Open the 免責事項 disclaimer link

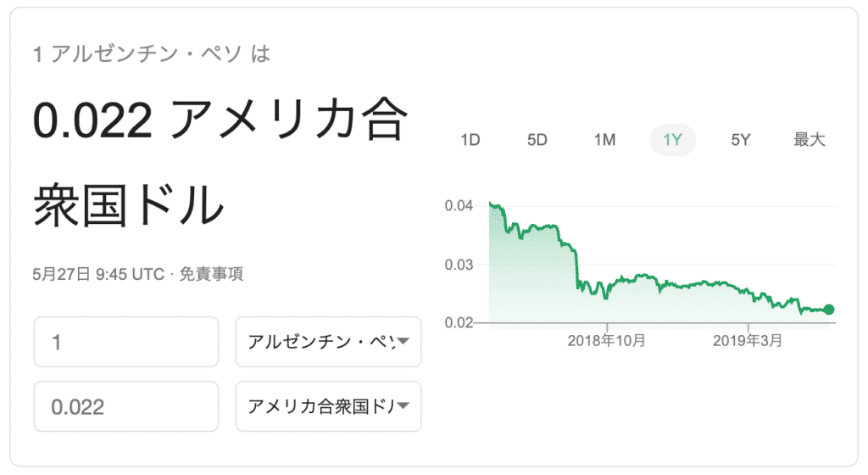[211, 274]
